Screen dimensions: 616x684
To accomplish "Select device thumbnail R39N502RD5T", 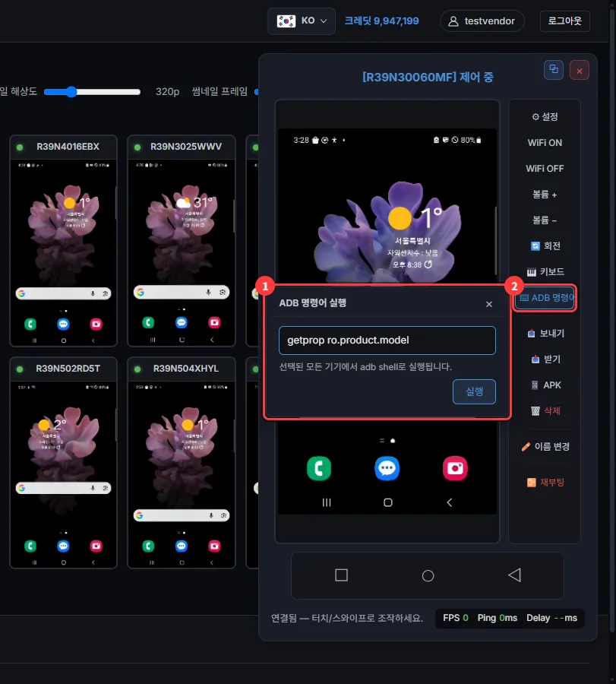I will click(x=63, y=463).
